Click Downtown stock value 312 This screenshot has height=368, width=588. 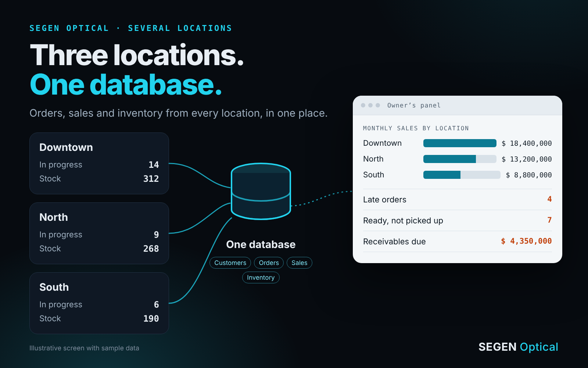click(x=151, y=178)
